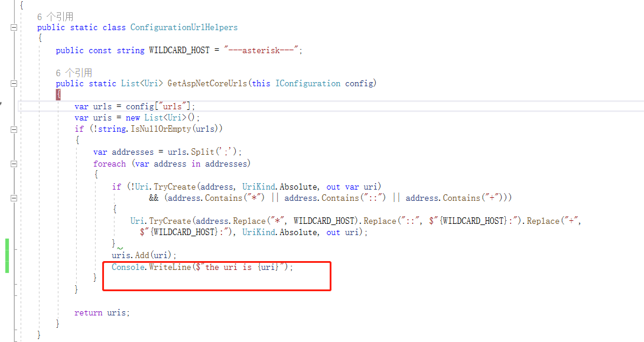Click the config["urls"] expression
The width and height of the screenshot is (644, 342).
[158, 106]
